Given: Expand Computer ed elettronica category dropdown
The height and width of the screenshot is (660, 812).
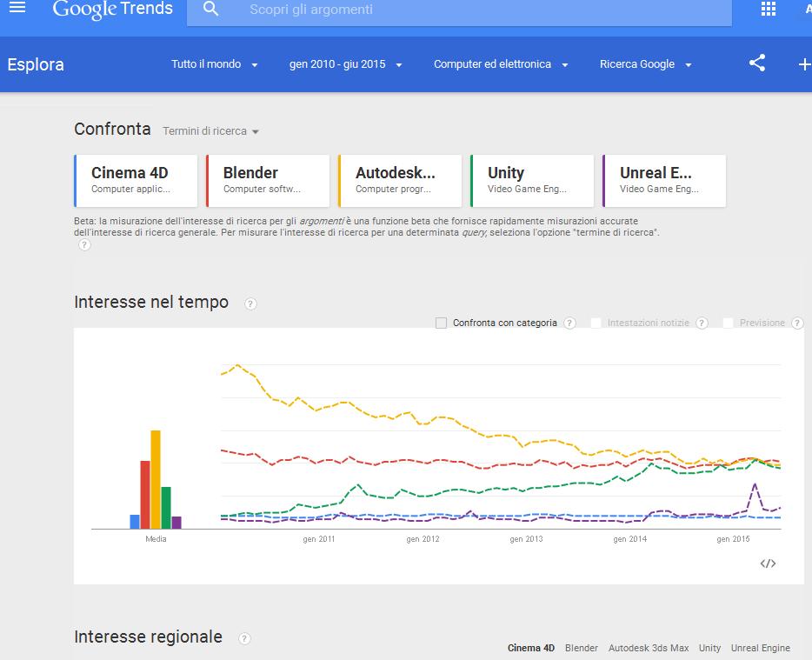Looking at the screenshot, I should click(x=501, y=64).
